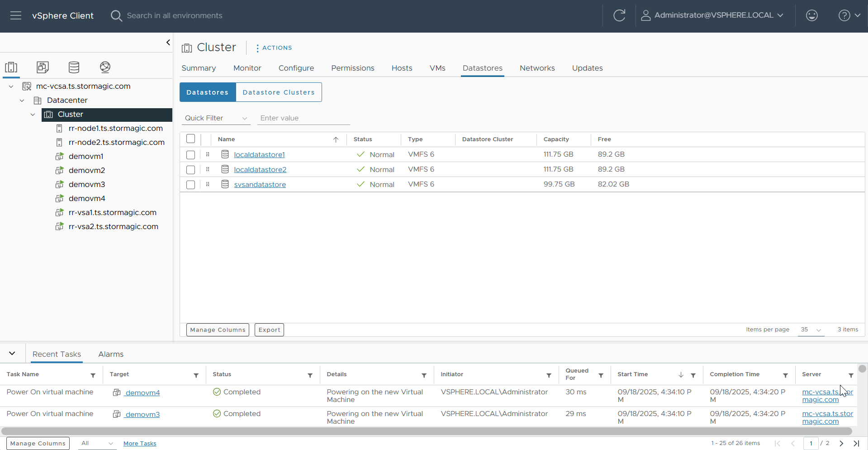Filter the tasks Status column
This screenshot has width=868, height=450.
point(310,375)
